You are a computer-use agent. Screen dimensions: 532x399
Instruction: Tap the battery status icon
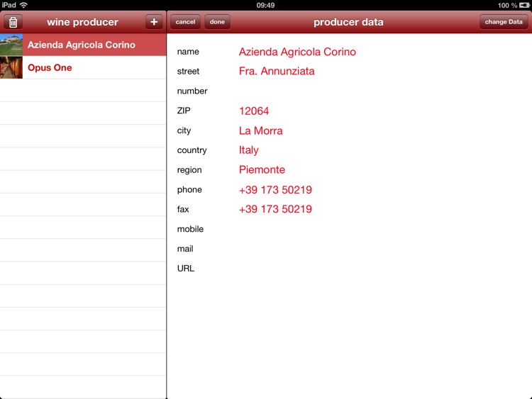tap(524, 6)
